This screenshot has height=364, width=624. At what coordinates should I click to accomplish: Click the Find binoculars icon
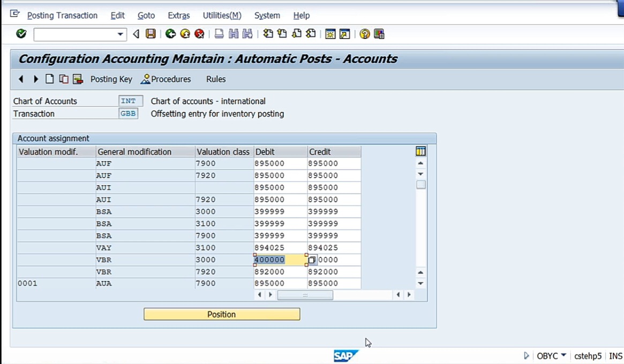click(233, 34)
